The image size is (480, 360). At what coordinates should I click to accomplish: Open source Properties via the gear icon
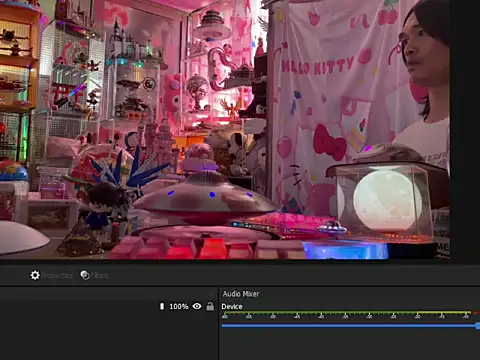35,275
